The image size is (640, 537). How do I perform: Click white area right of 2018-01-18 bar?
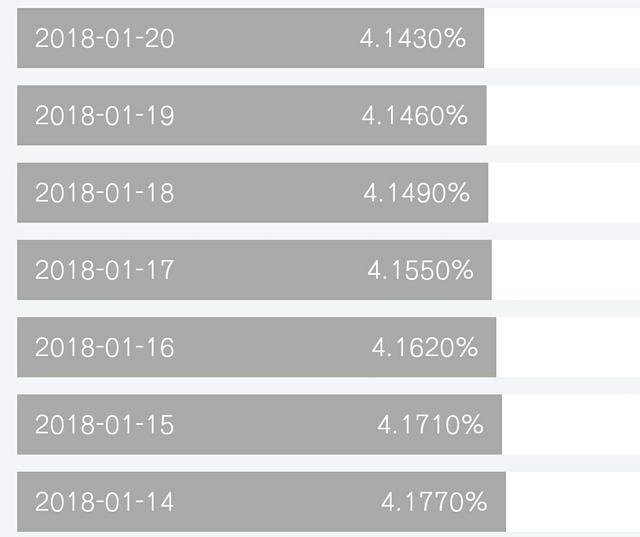[564, 193]
